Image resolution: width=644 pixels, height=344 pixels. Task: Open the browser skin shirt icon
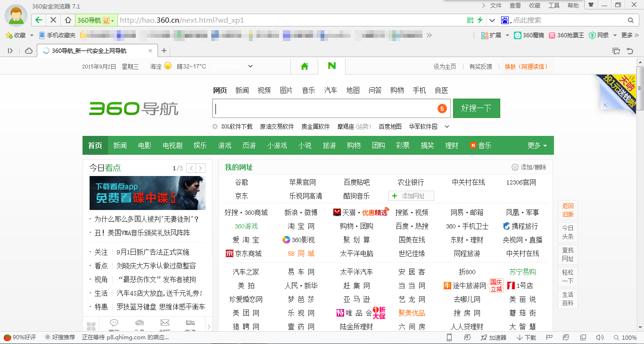pos(590,5)
